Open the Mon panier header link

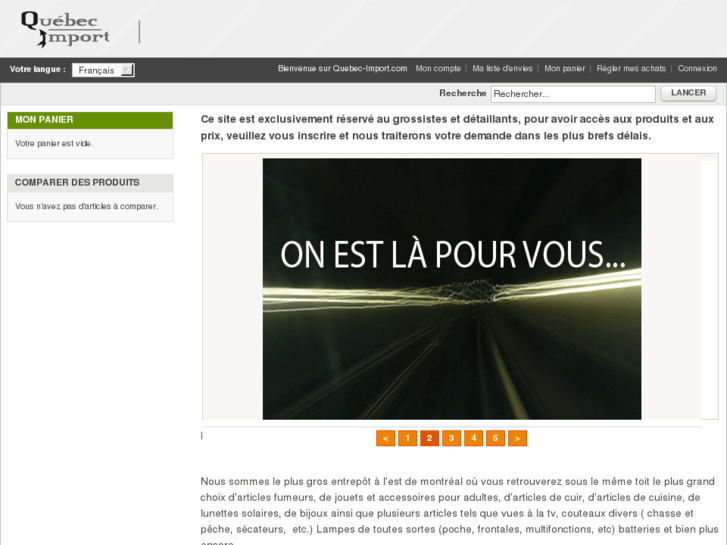[564, 69]
